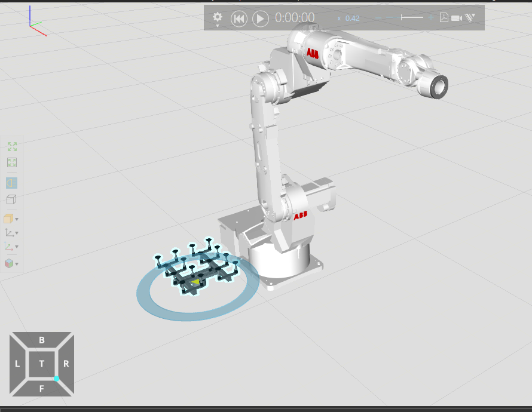This screenshot has height=412, width=532.
Task: Click cyan corner dot on view navigator
Action: (x=56, y=379)
